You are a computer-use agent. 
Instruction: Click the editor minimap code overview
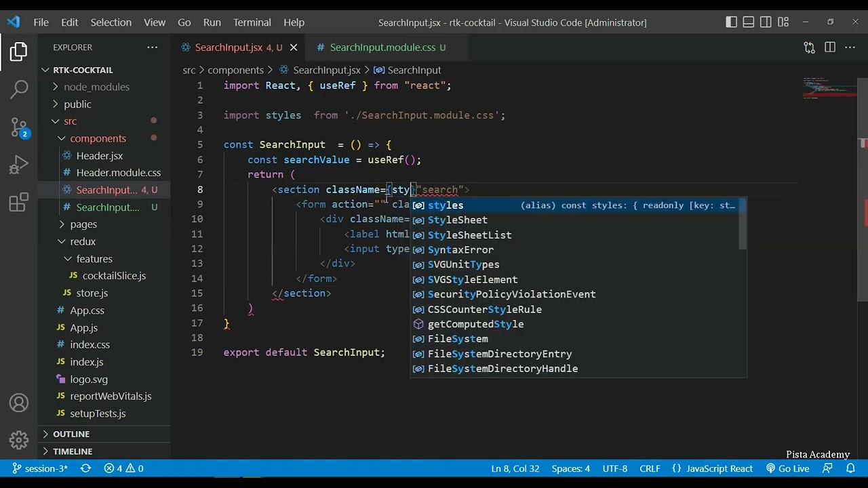click(830, 89)
